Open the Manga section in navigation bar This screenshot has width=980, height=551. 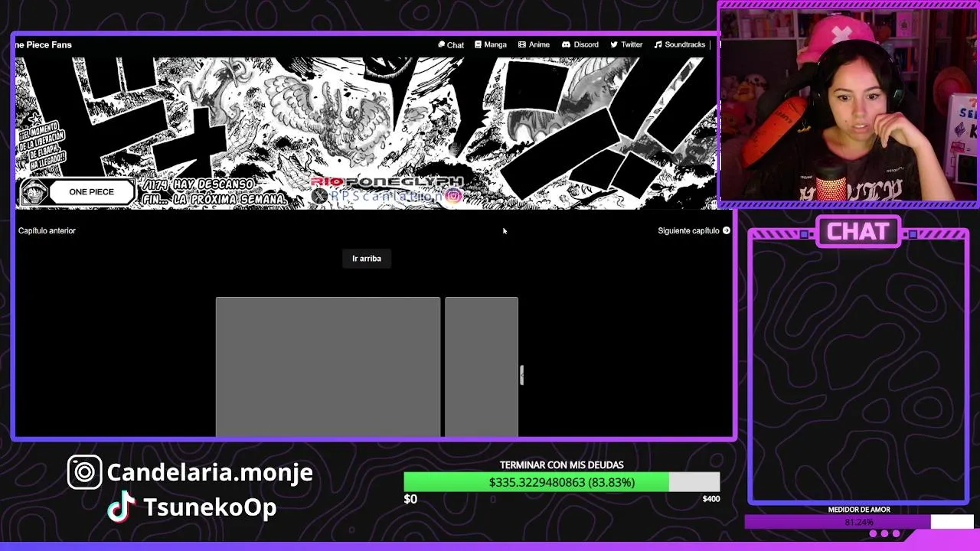(x=490, y=44)
